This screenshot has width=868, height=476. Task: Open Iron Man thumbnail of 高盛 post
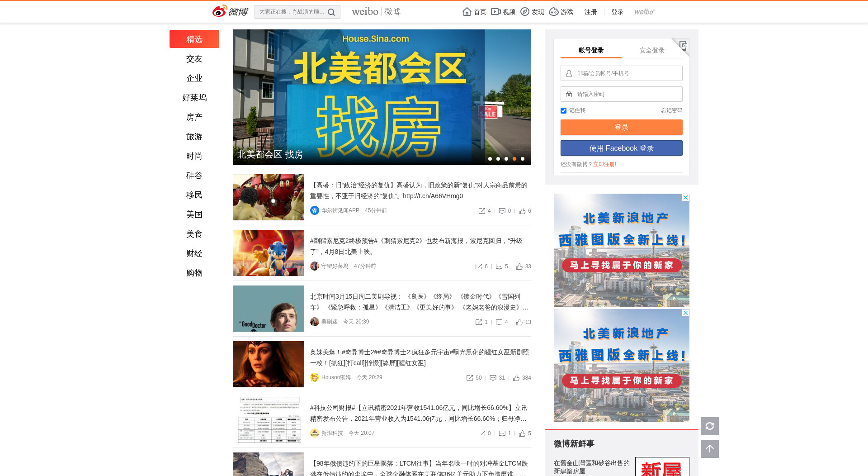click(269, 197)
